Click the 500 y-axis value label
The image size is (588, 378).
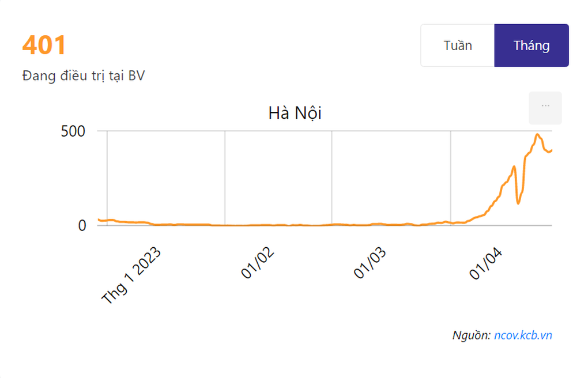(73, 131)
